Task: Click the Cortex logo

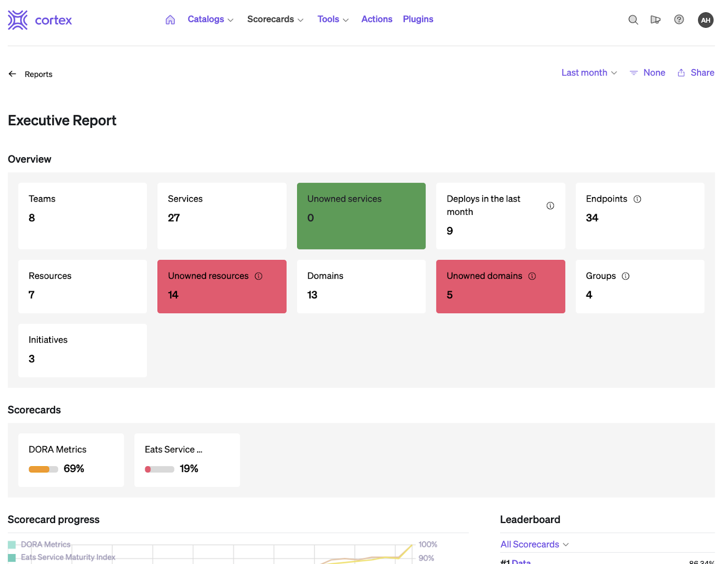Action: tap(40, 20)
